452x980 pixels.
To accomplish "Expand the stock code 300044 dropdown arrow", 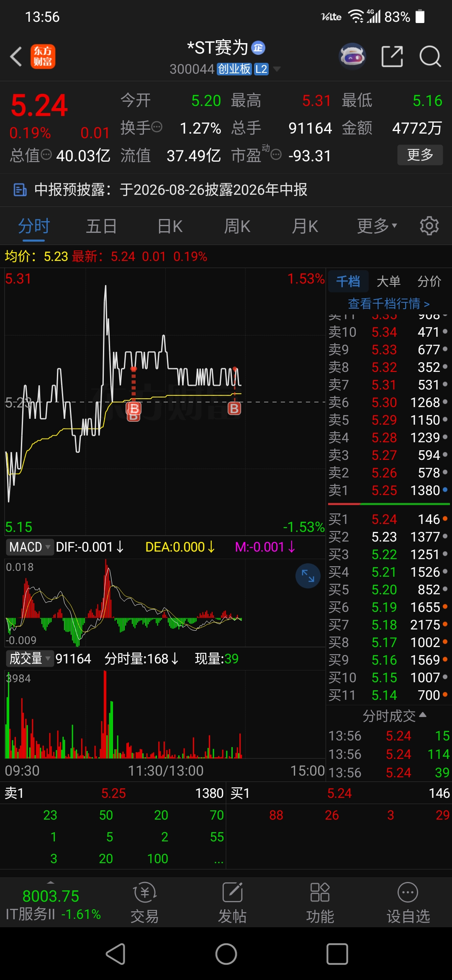I will [277, 69].
